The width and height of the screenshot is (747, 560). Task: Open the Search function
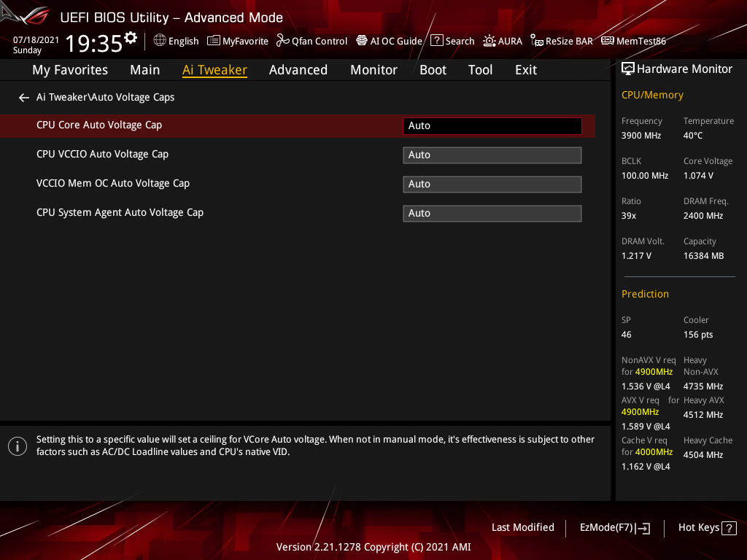[x=452, y=41]
